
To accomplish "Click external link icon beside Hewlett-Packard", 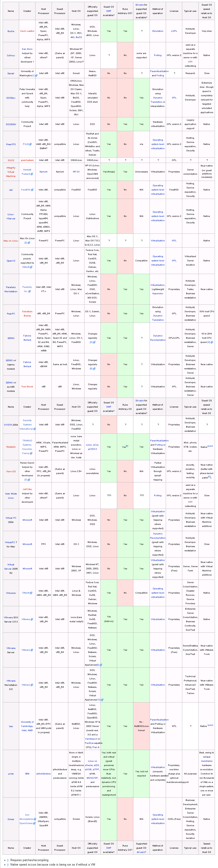I will pyautogui.click(x=32, y=174).
